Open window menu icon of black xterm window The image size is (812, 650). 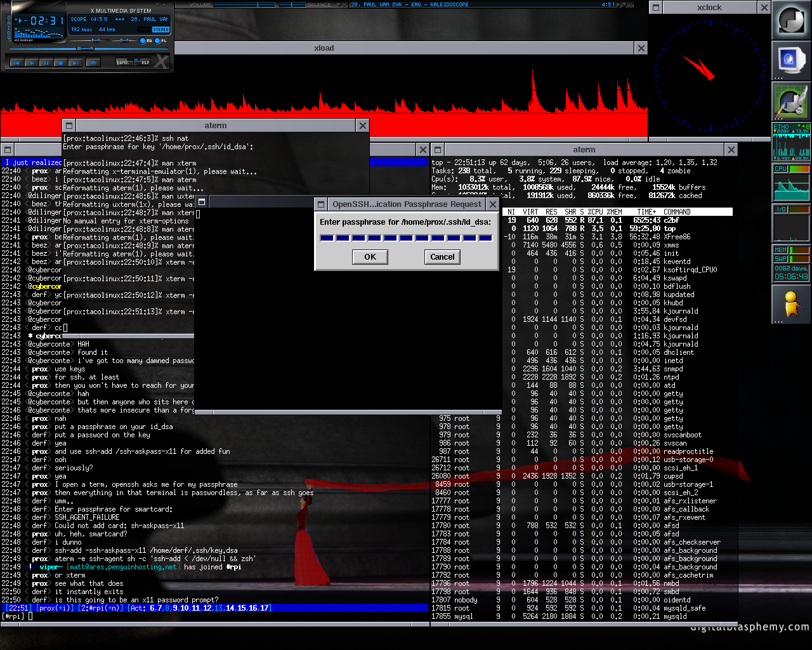(x=202, y=202)
